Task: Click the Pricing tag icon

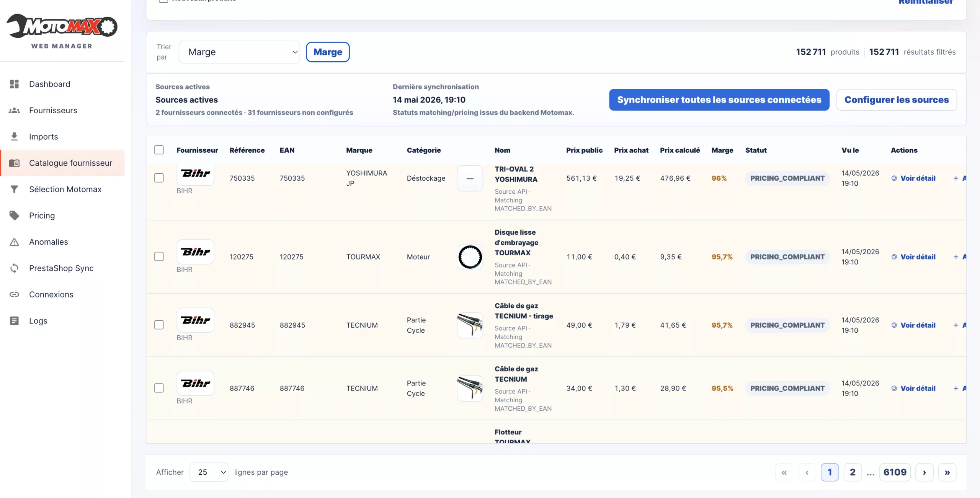Action: (14, 216)
